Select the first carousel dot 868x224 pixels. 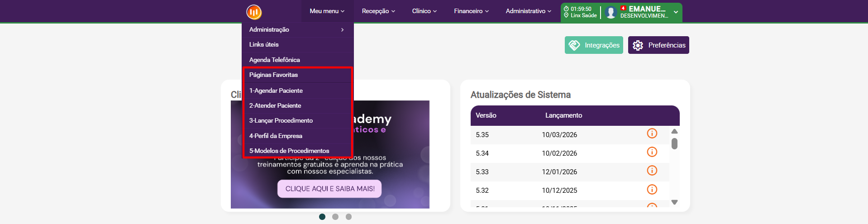[x=322, y=217]
